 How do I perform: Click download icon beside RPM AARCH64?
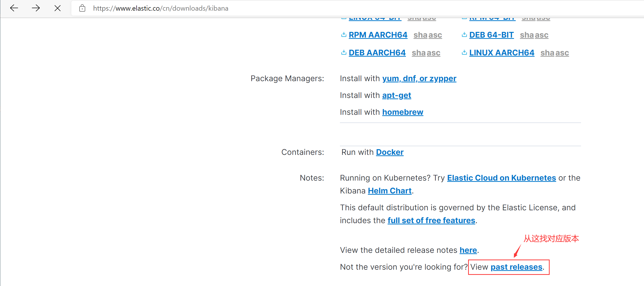pos(344,35)
